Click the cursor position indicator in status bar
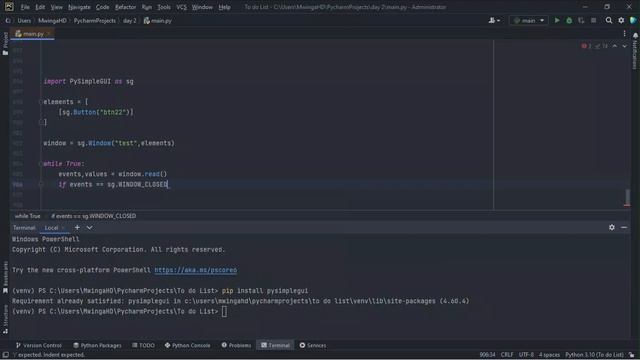Image resolution: width=640 pixels, height=360 pixels. [487, 355]
